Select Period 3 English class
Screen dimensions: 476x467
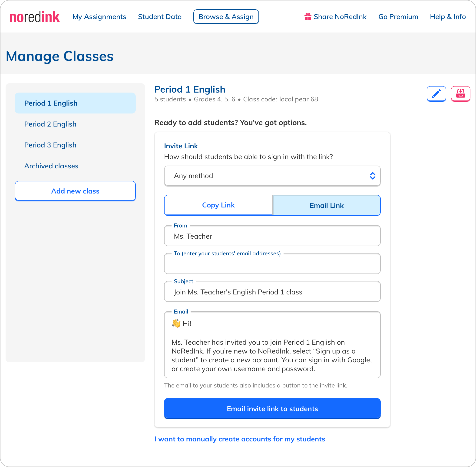coord(50,145)
